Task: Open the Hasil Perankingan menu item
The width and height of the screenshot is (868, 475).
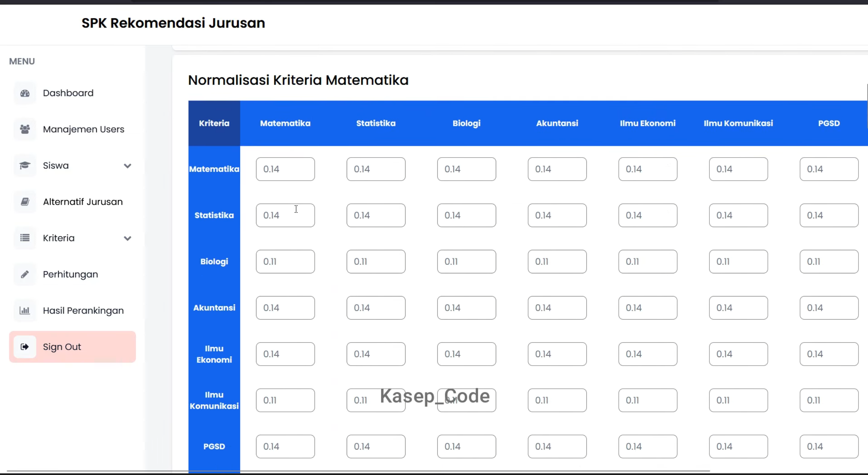Action: point(72,311)
